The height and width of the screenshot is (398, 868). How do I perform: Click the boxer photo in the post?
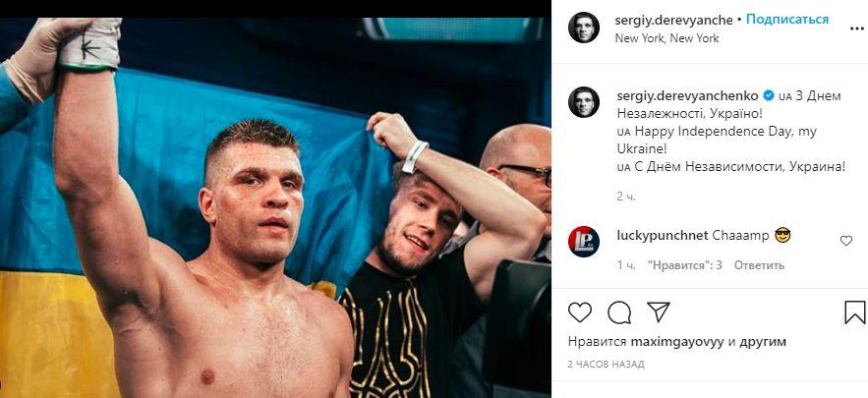[275, 207]
